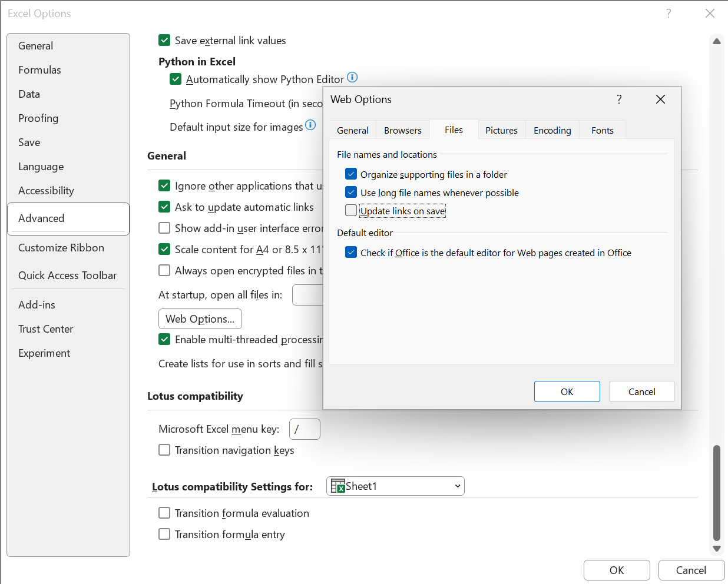Uncheck Organize supporting files in a folder

click(x=352, y=174)
